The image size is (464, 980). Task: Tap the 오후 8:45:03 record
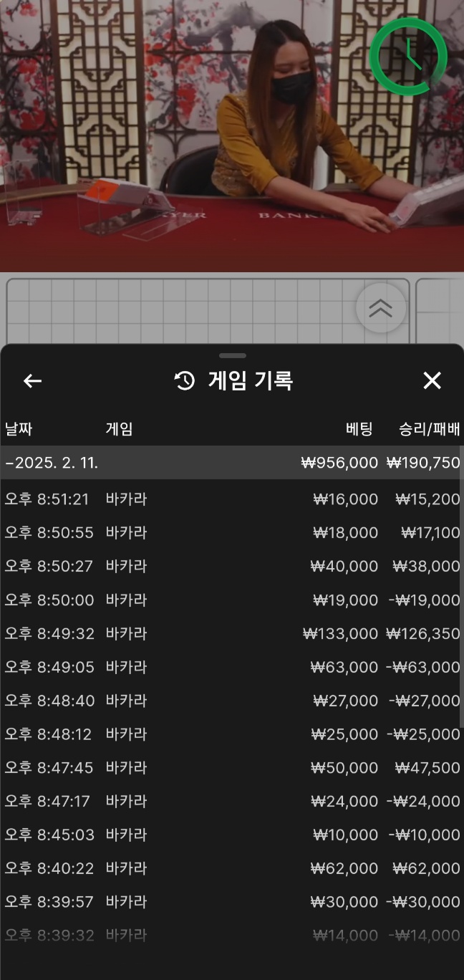coord(232,835)
